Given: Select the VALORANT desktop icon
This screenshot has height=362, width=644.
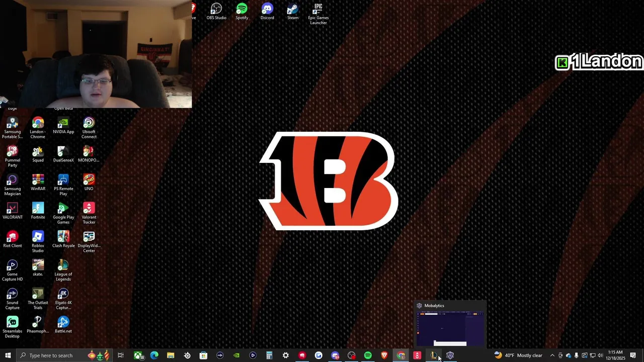Looking at the screenshot, I should 13,212.
